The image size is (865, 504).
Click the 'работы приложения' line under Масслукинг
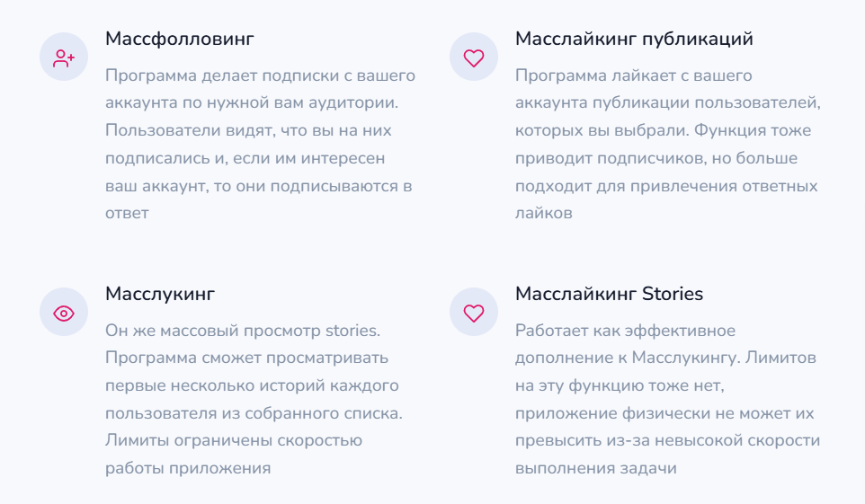pyautogui.click(x=188, y=469)
